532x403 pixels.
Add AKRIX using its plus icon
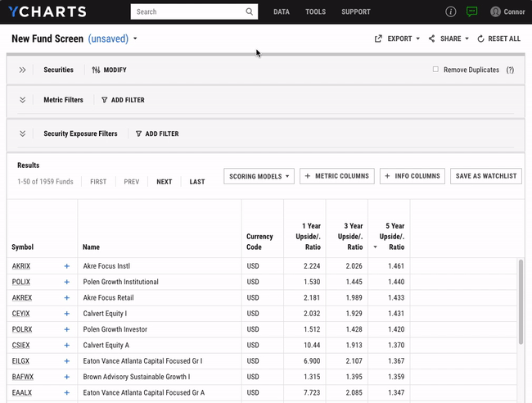coord(67,266)
